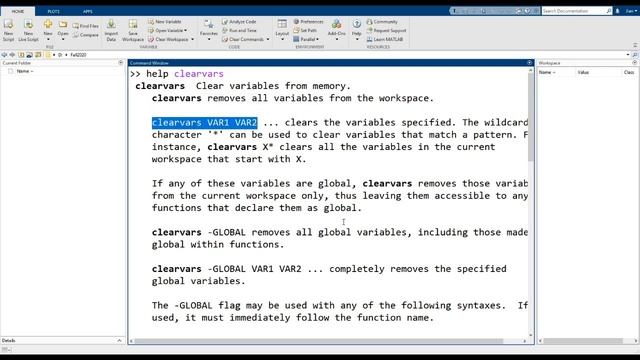Expand the Details panel

click(119, 340)
